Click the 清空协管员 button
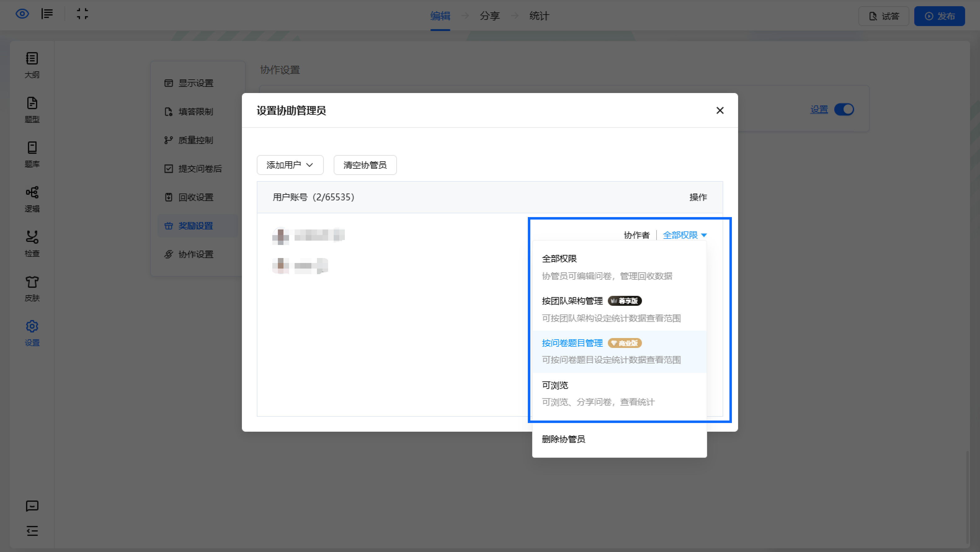Image resolution: width=980 pixels, height=552 pixels. coord(365,165)
